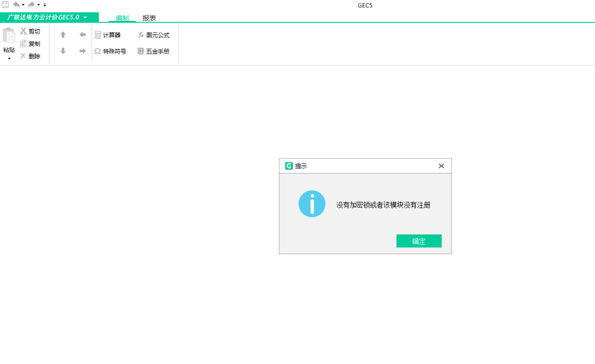Click 确定 in the 提示 dialog
This screenshot has height=364, width=595.
point(419,241)
